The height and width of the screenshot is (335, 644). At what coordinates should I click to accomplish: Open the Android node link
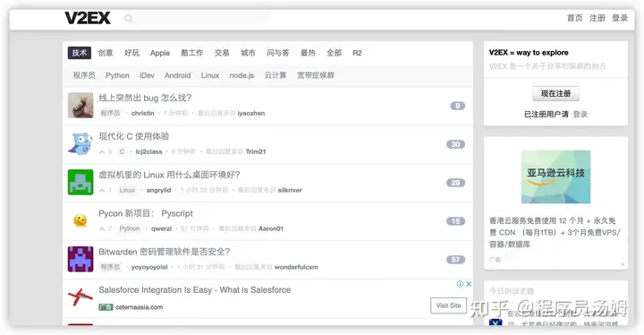[177, 75]
